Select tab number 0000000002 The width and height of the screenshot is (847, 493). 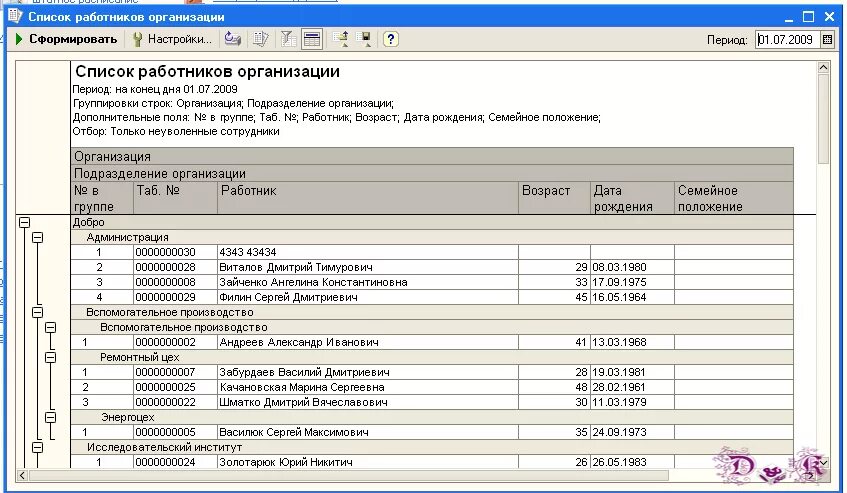pyautogui.click(x=165, y=342)
